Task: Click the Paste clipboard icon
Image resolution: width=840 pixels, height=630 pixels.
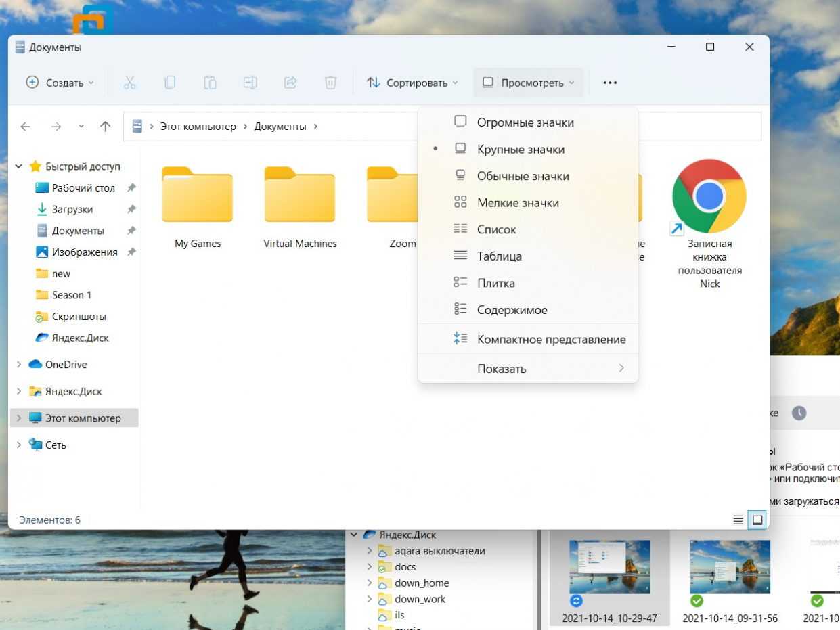Action: tap(210, 83)
